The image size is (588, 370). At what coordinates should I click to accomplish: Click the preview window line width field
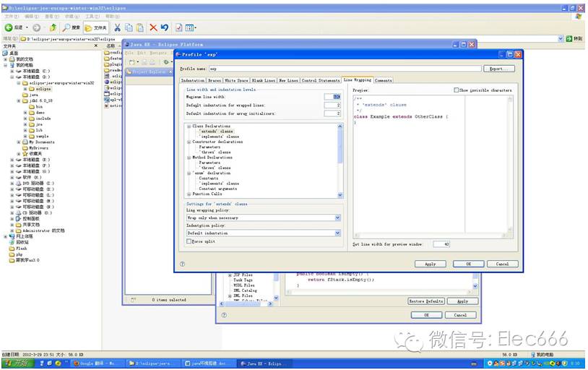pyautogui.click(x=441, y=244)
